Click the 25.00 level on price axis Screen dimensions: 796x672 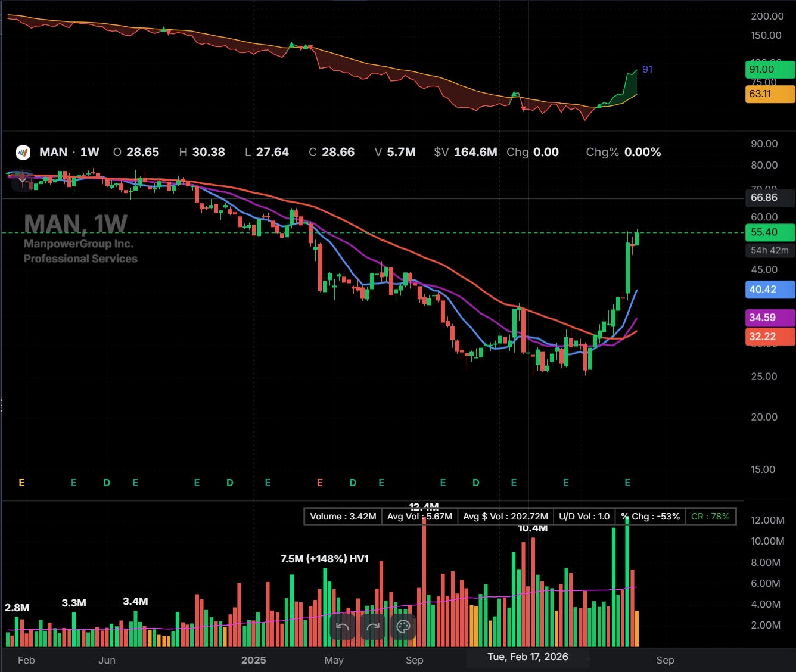tap(764, 377)
